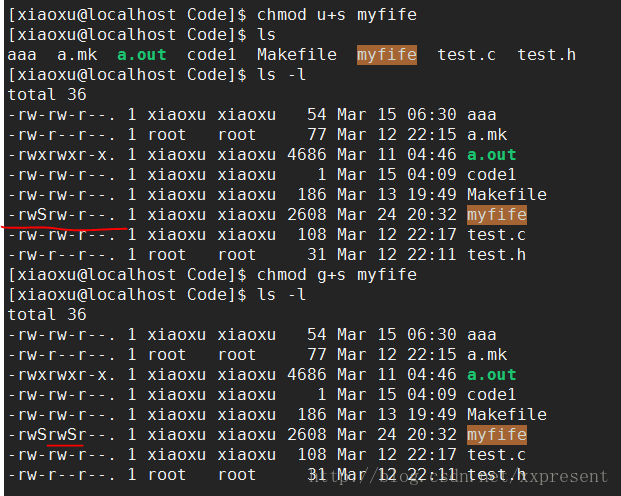Click 'myfife' filename on the -rwSrw-r--. row
Viewport: 621px width, 496px height.
pyautogui.click(x=497, y=215)
